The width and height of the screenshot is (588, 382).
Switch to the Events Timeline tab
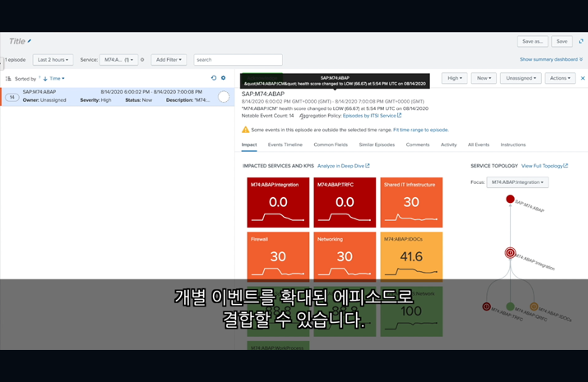(x=285, y=145)
